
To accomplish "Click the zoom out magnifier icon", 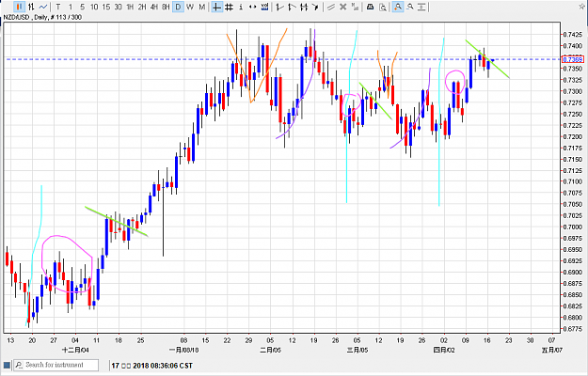I will tap(410, 7).
